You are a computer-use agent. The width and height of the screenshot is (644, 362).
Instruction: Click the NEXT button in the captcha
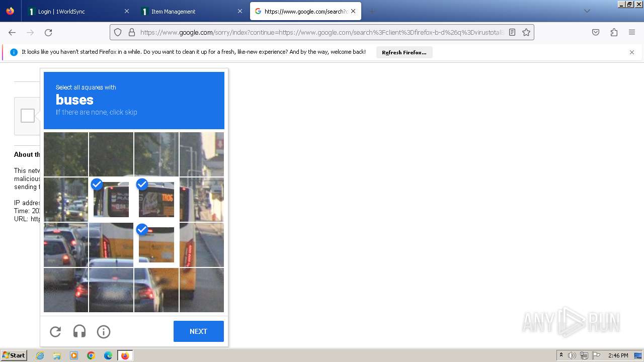(199, 331)
